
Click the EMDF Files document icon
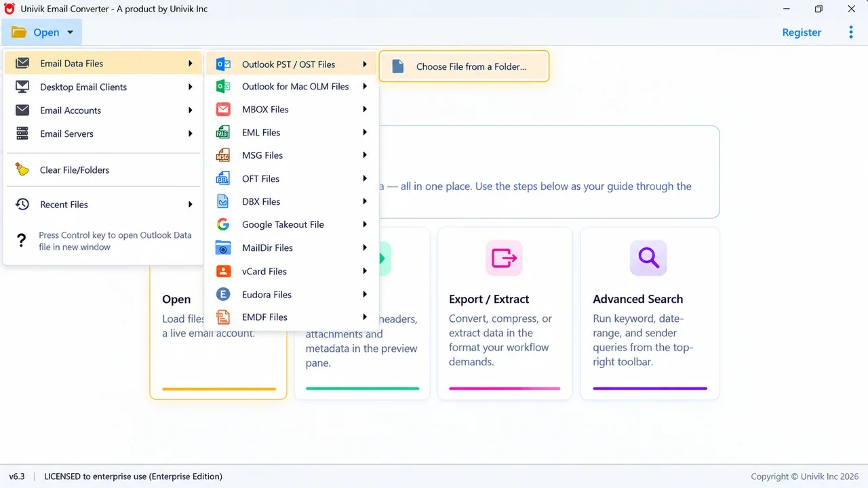[223, 317]
